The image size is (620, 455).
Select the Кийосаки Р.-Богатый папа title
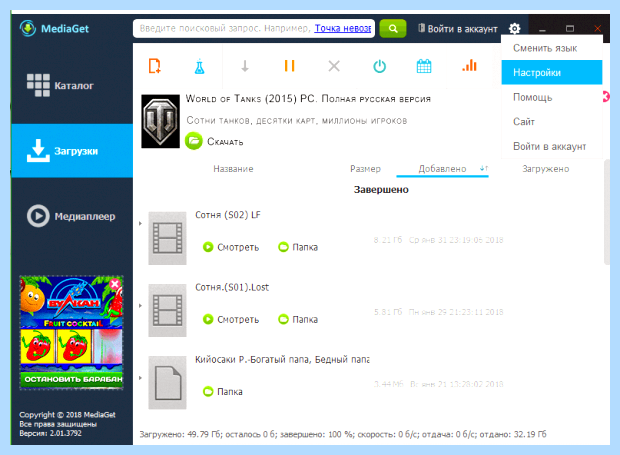[282, 359]
